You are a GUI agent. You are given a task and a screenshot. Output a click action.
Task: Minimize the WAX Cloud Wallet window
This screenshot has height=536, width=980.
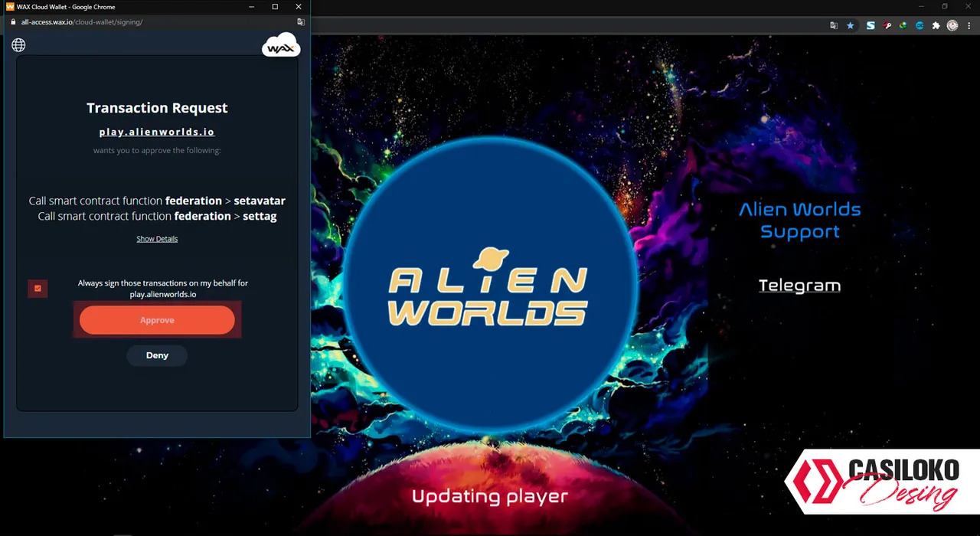(x=252, y=7)
